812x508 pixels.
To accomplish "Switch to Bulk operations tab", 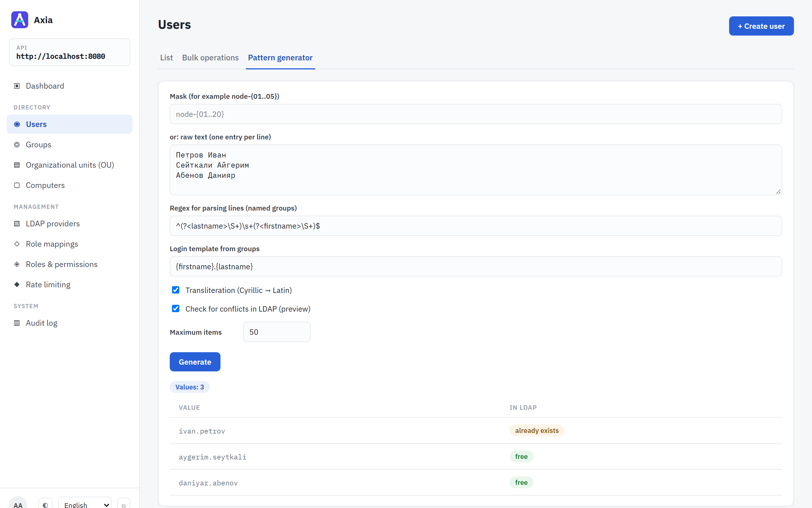I will click(x=210, y=58).
